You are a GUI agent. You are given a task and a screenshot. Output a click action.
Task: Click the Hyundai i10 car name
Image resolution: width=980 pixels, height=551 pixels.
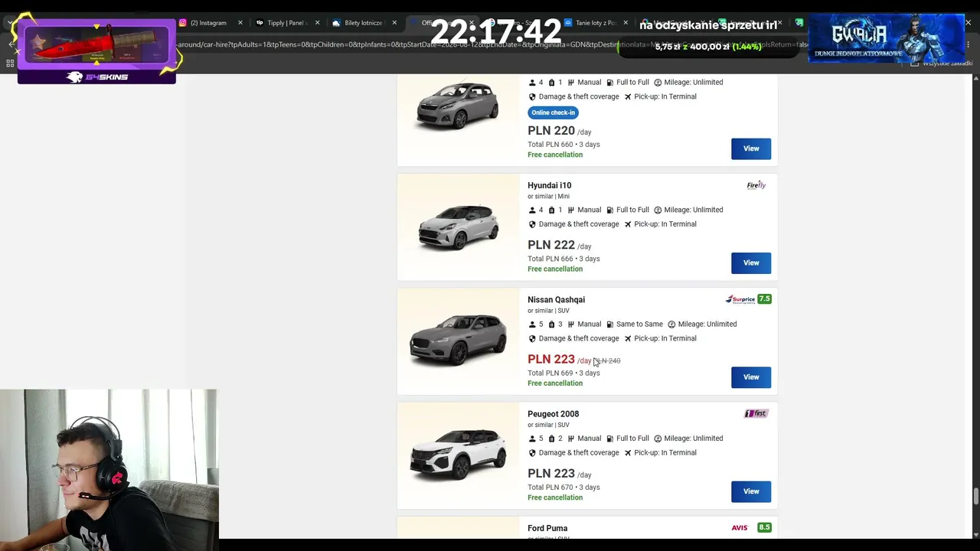point(549,185)
